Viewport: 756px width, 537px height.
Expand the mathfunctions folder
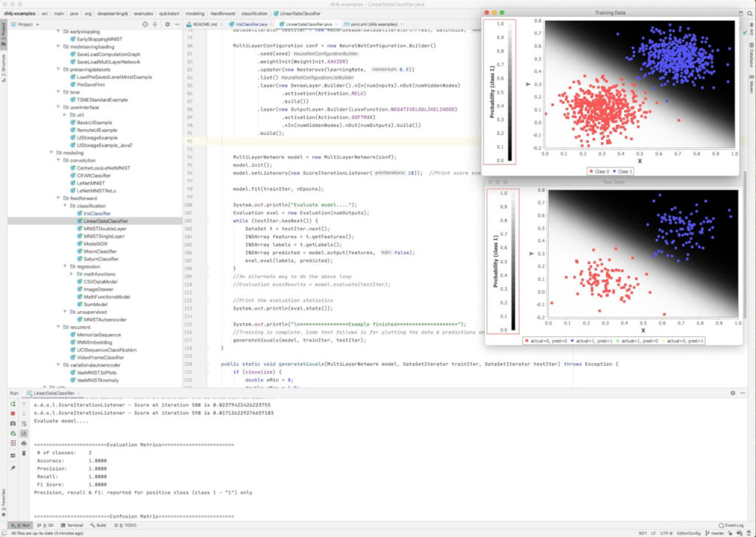pyautogui.click(x=72, y=274)
